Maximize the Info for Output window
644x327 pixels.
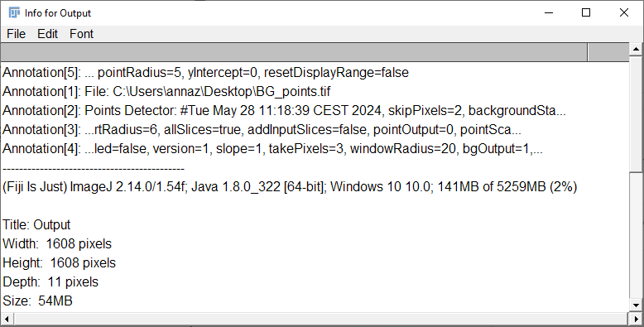pyautogui.click(x=586, y=12)
